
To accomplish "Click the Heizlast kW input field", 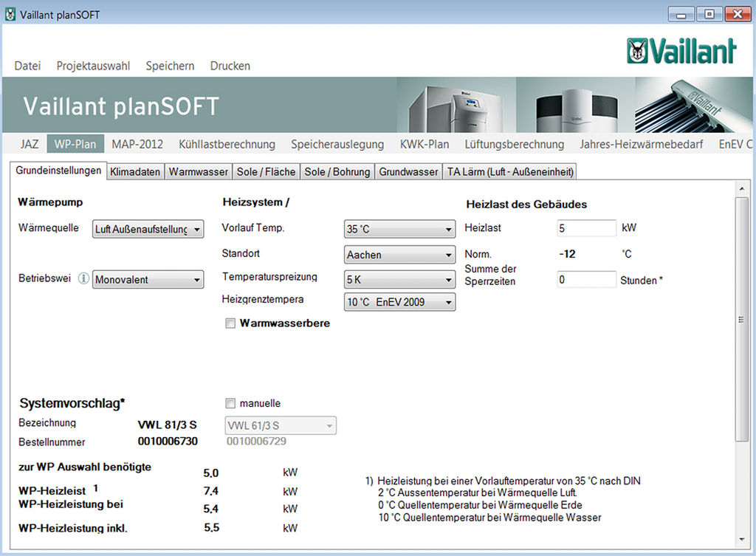I will point(586,228).
